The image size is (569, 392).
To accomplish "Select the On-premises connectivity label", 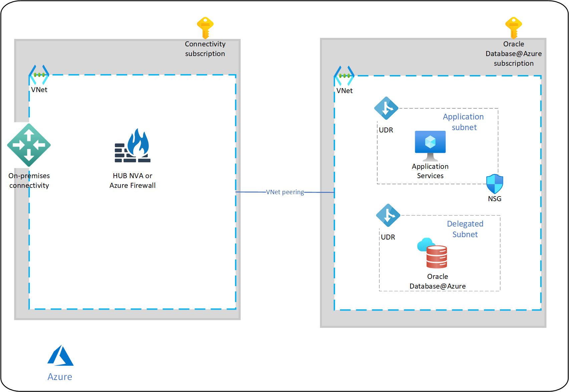I will 29,180.
